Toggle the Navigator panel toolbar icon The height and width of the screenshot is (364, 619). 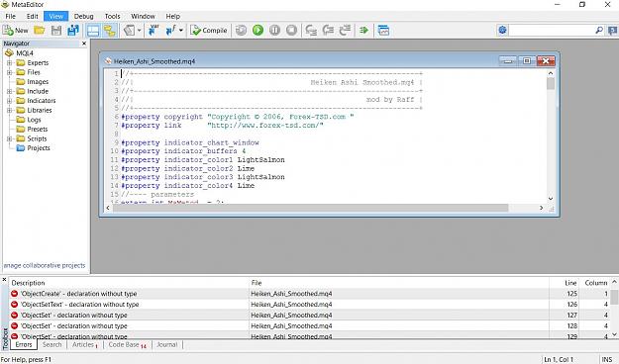click(110, 31)
